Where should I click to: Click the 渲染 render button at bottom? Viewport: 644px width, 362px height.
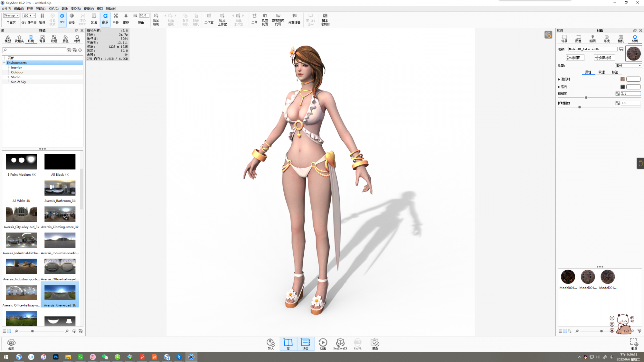(x=375, y=344)
